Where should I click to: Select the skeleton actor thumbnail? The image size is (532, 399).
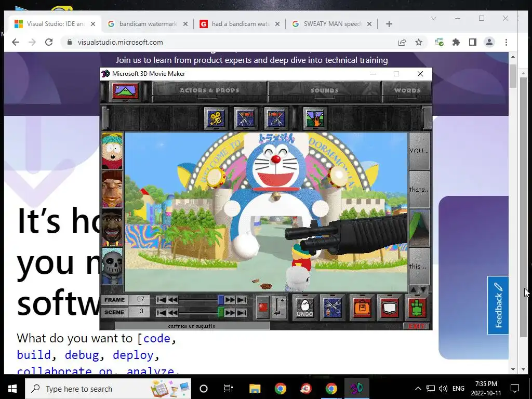tap(112, 266)
